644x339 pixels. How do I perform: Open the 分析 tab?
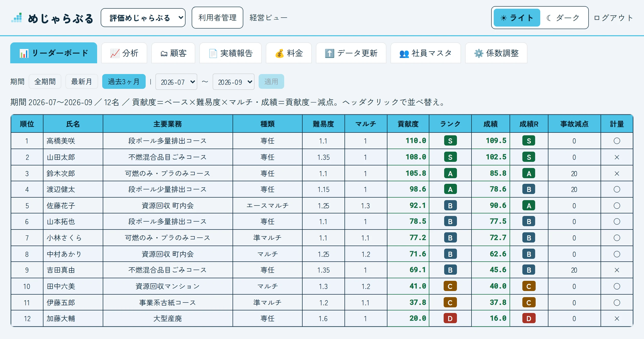point(124,53)
